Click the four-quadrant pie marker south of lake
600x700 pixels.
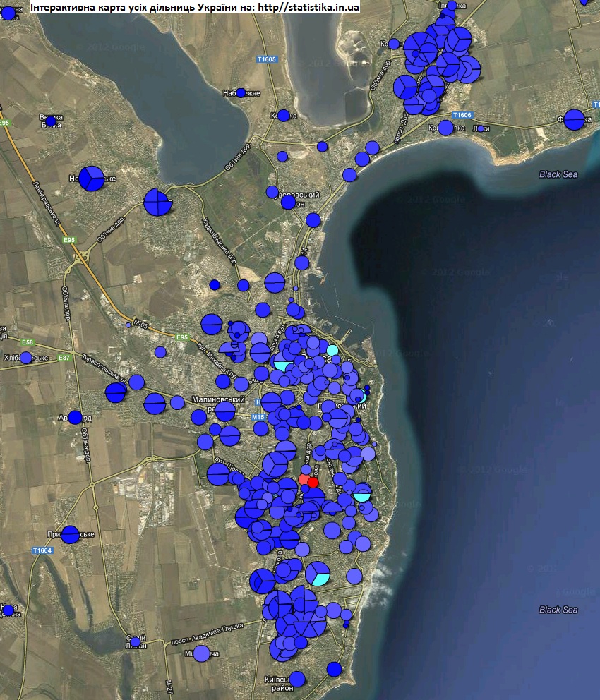[157, 202]
